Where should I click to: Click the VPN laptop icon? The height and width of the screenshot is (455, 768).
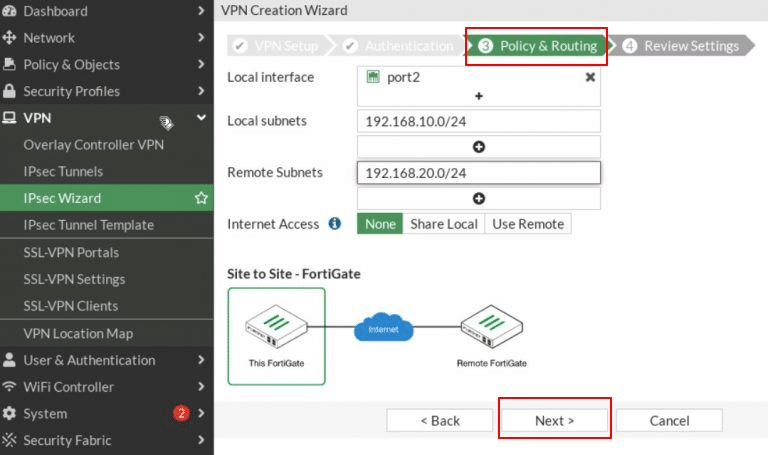point(9,118)
